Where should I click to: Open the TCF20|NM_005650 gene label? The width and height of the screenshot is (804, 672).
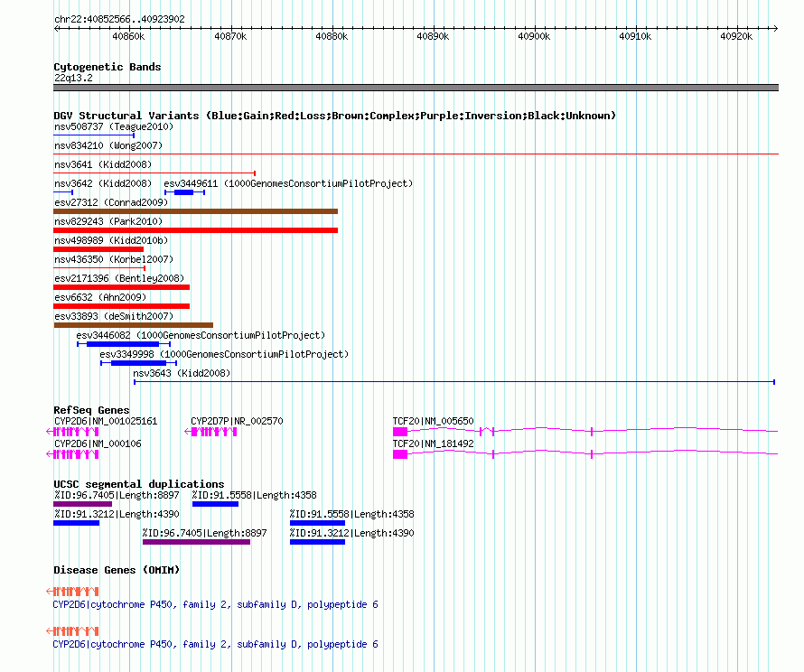(x=434, y=421)
